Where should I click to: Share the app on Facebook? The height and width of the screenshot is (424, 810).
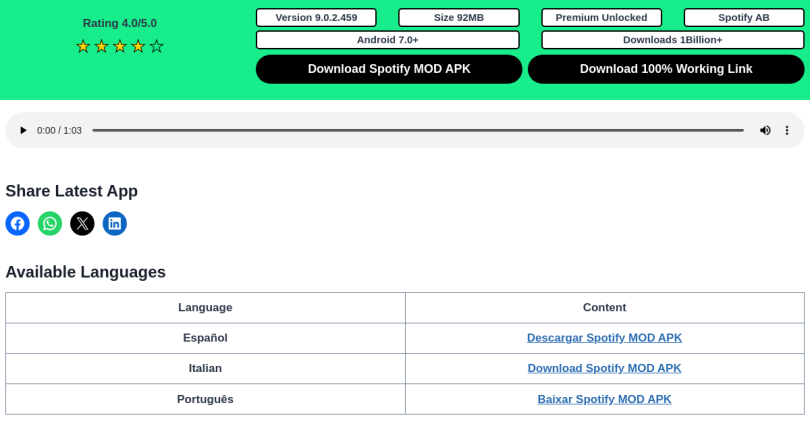(x=18, y=224)
